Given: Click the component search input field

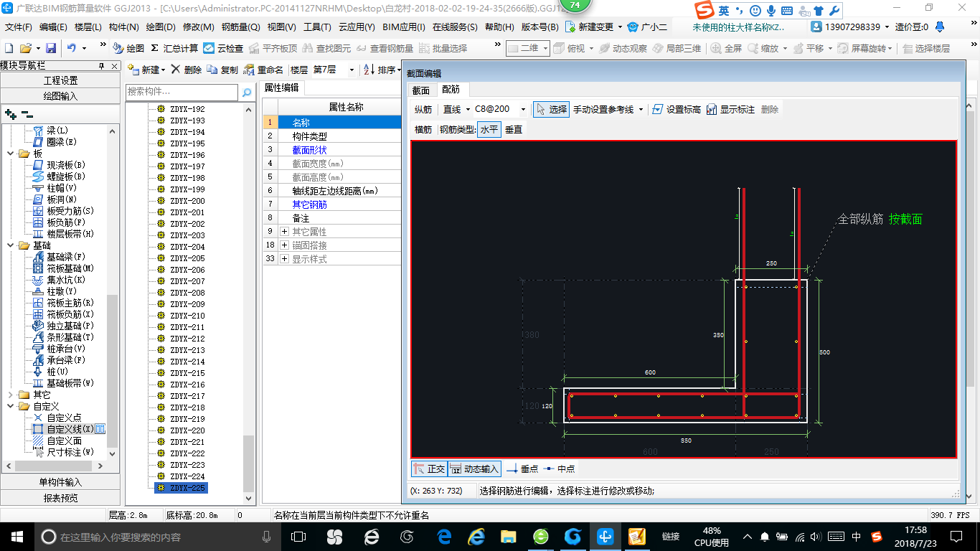Looking at the screenshot, I should 182,92.
